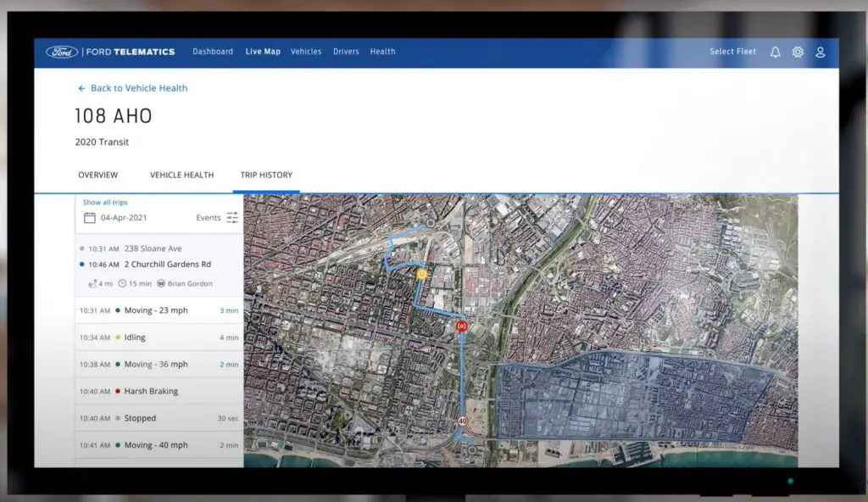868x502 pixels.
Task: Click the 4 mi trip distance
Action: (x=106, y=284)
